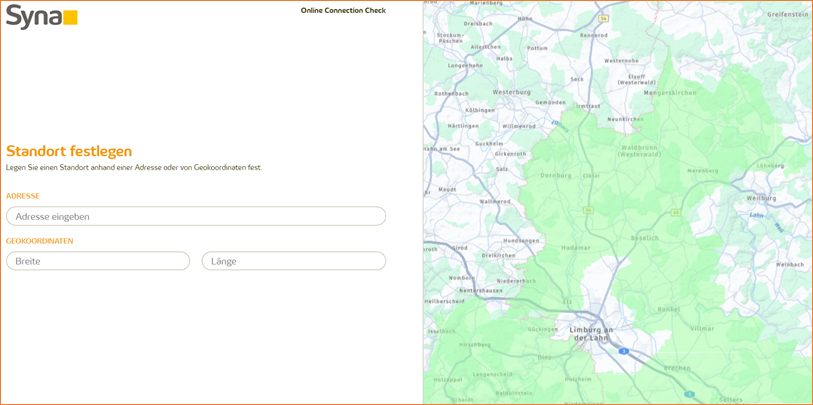Click the Standort festlegen heading
Viewport: 813px width, 405px height.
[69, 151]
